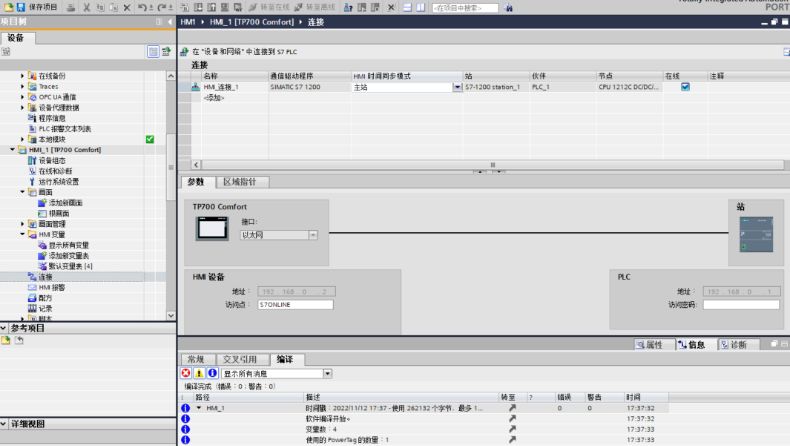Toggle the 在线 checkbox for HMI_连接_1
The height and width of the screenshot is (446, 790).
click(685, 87)
